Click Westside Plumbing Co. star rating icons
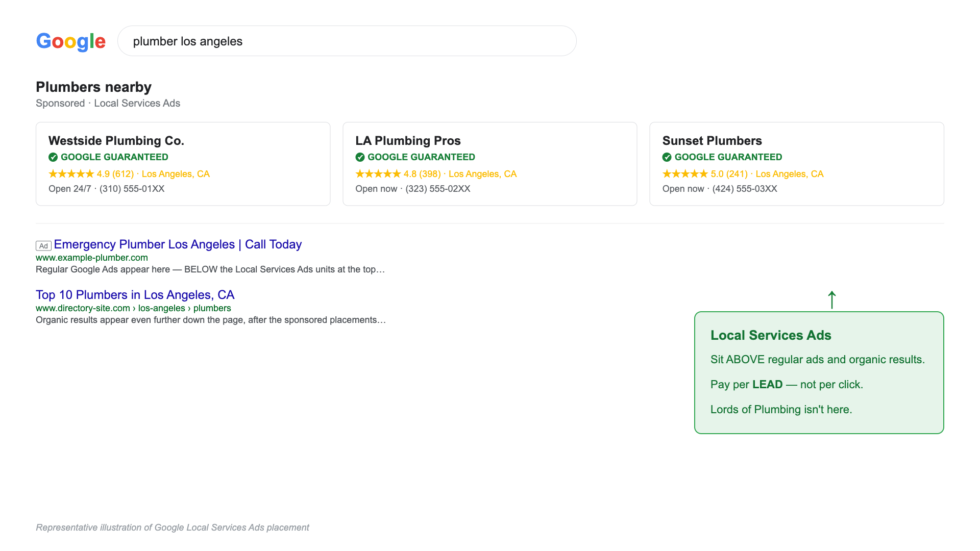980x551 pixels. 71,174
